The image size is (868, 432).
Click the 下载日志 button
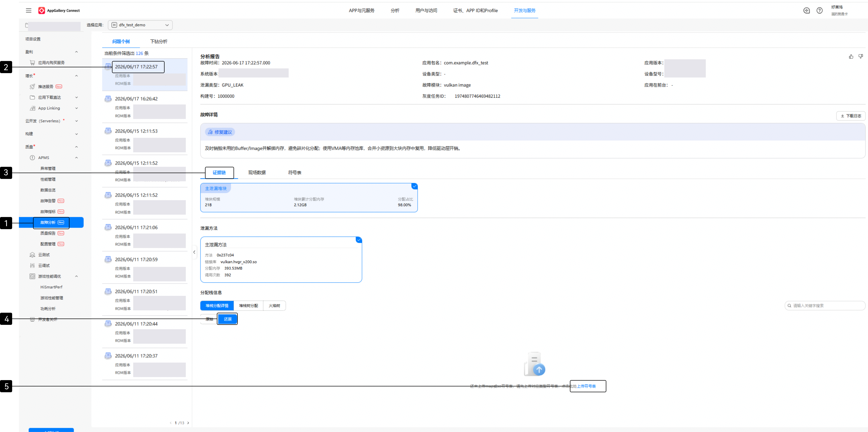(850, 116)
